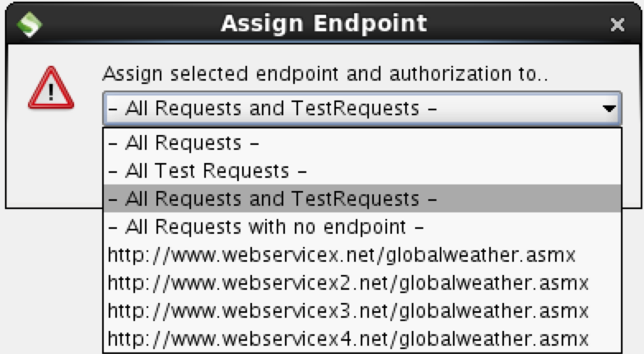Click the combo box's black dropdown arrow
644x354 pixels.
coord(609,108)
